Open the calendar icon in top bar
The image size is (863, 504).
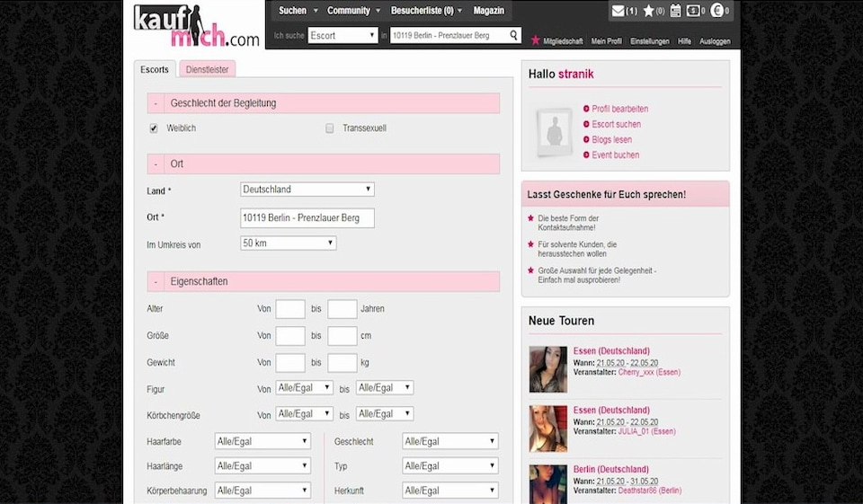coord(676,12)
